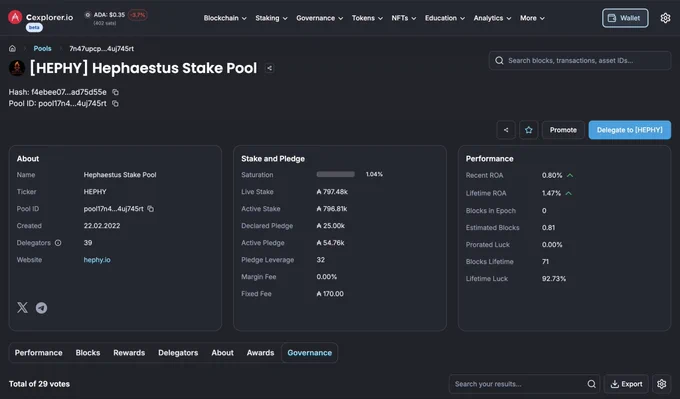Focus the global search blocks, transactions field
This screenshot has height=399, width=680.
tap(580, 60)
